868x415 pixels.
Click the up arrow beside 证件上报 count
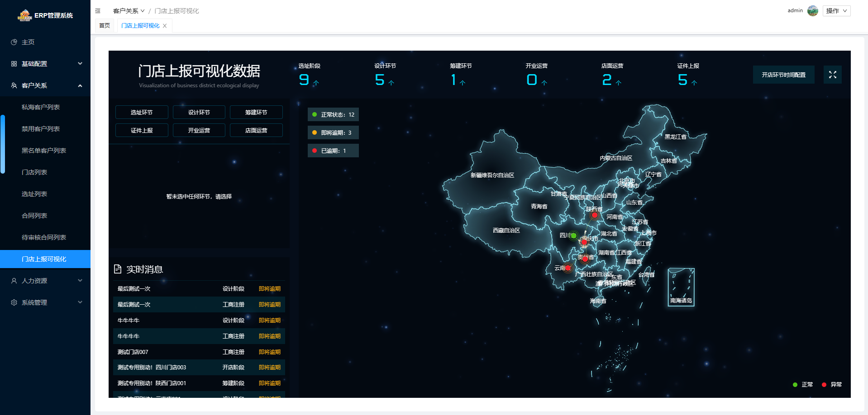694,83
